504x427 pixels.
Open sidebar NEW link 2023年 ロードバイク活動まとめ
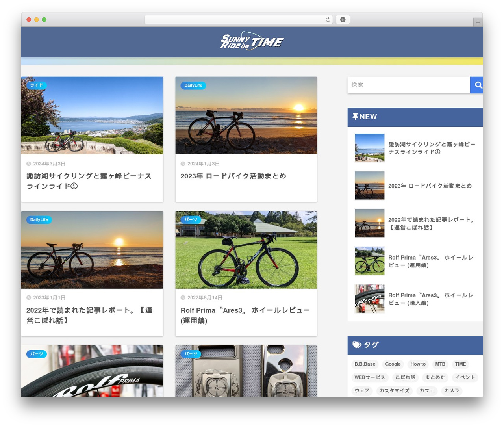point(430,186)
